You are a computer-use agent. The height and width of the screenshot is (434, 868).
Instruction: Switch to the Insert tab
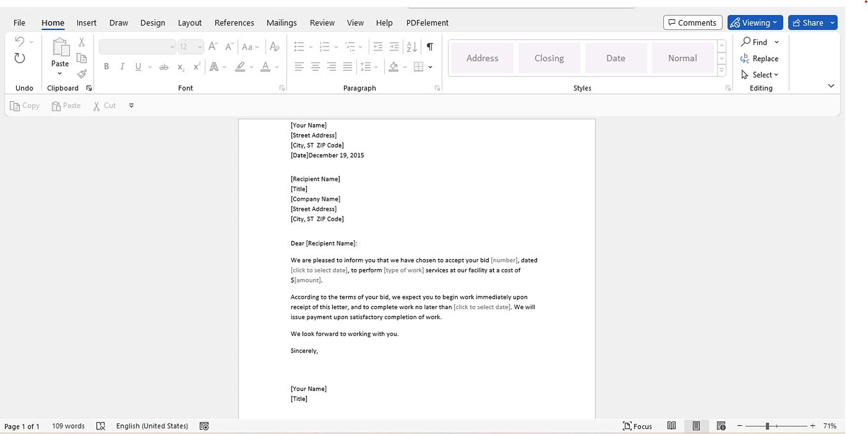coord(86,23)
